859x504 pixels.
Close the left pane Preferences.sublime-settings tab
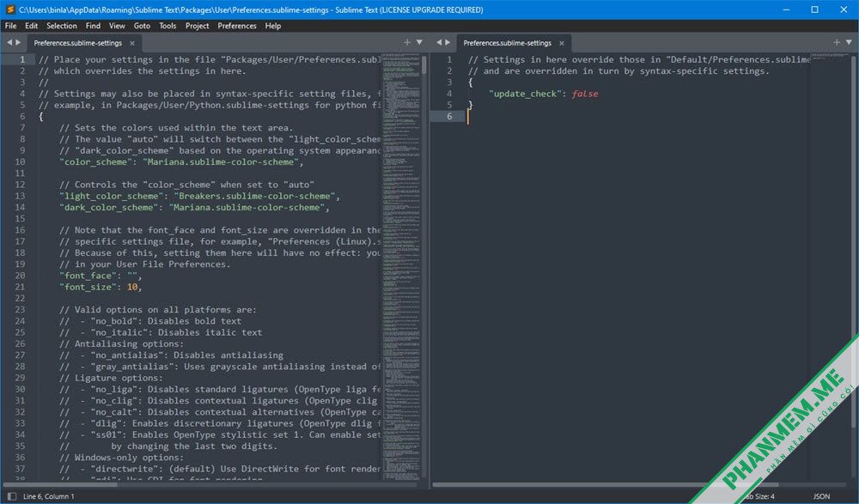click(x=132, y=43)
